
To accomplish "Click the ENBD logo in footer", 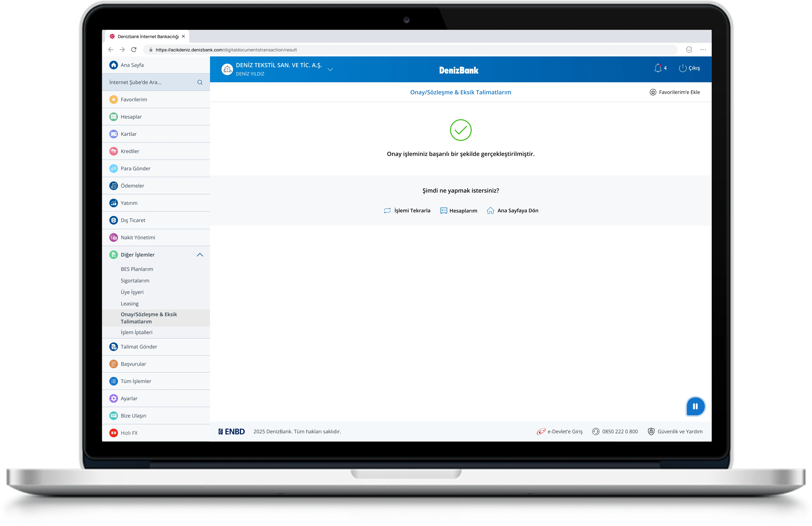I will (232, 432).
